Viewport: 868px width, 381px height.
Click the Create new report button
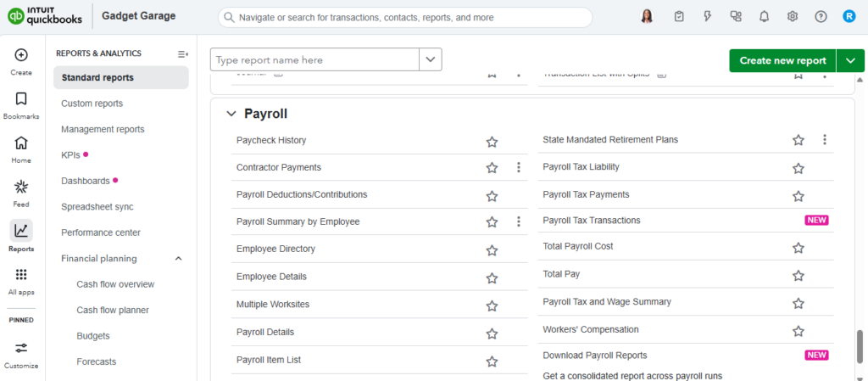pyautogui.click(x=782, y=60)
